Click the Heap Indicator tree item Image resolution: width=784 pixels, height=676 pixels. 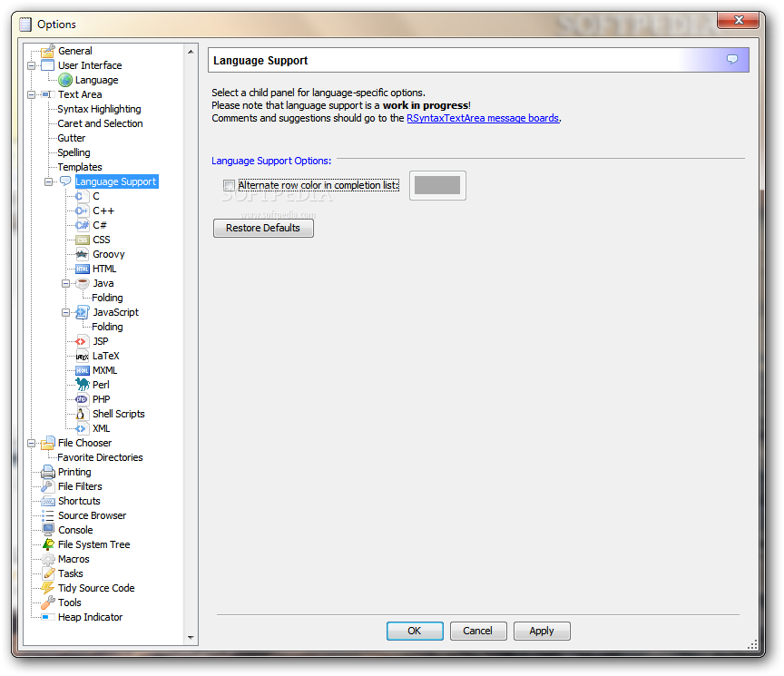[x=90, y=617]
